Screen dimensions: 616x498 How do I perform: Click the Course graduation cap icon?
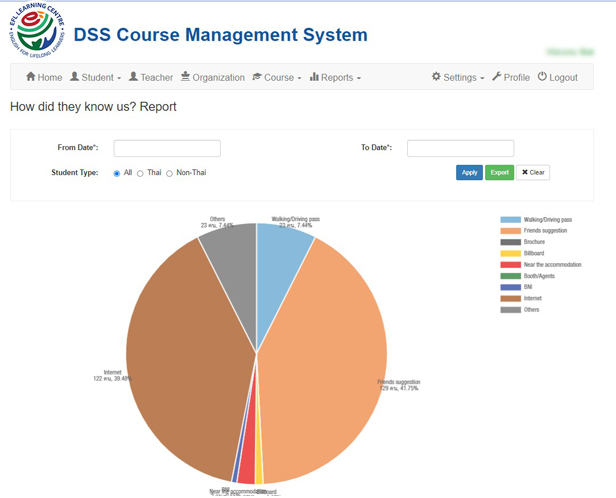tap(257, 77)
